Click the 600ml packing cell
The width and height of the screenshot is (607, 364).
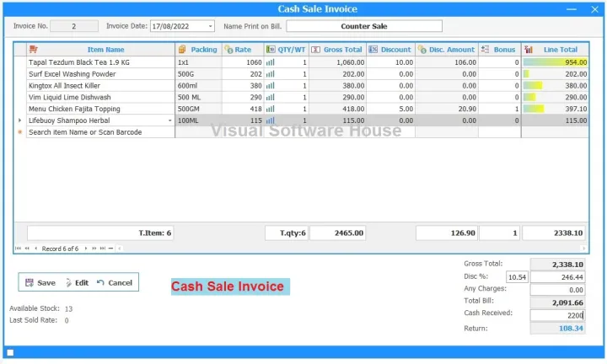coord(198,85)
